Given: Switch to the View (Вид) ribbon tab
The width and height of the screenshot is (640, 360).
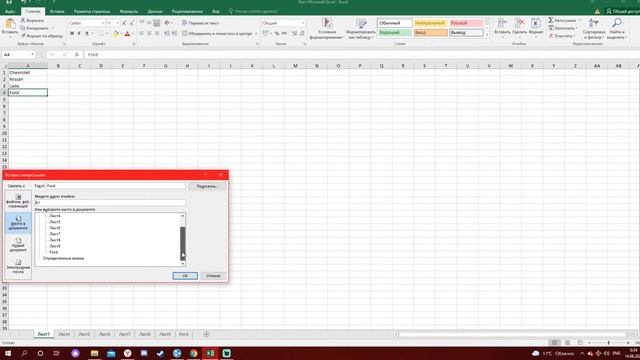Looking at the screenshot, I should pos(216,11).
